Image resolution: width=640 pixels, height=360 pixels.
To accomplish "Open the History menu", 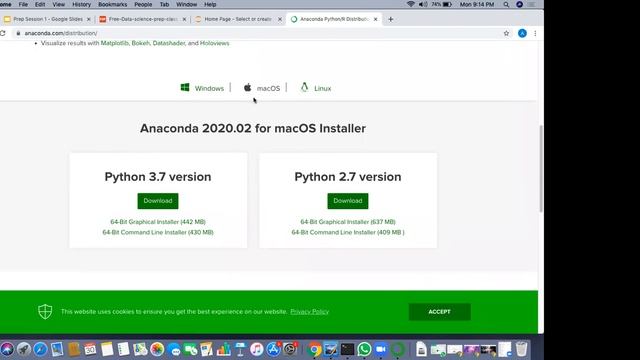I will tap(81, 4).
